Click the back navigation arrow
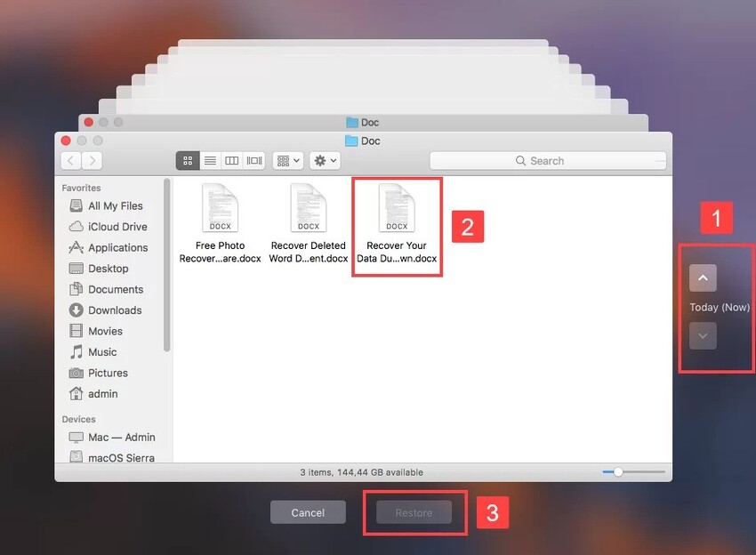The image size is (756, 555). tap(71, 160)
